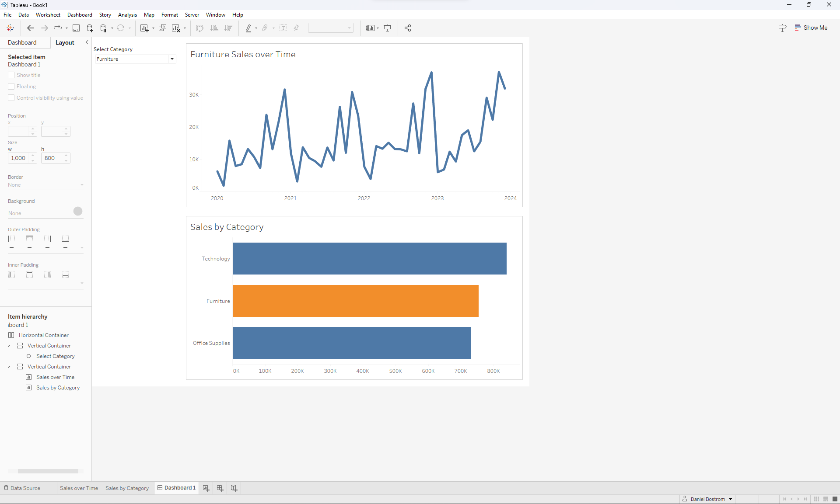Click the New worksheet chart icon
This screenshot has height=504, width=840.
click(144, 28)
